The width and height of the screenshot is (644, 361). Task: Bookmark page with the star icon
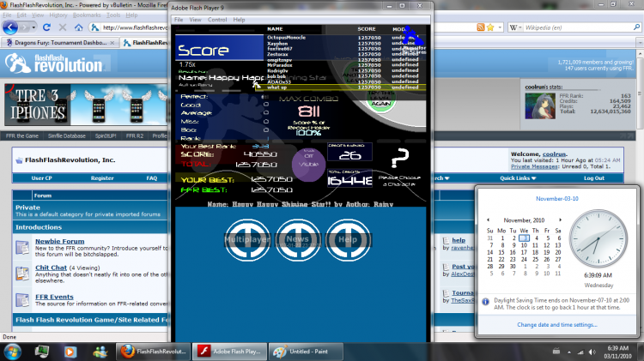pos(490,27)
